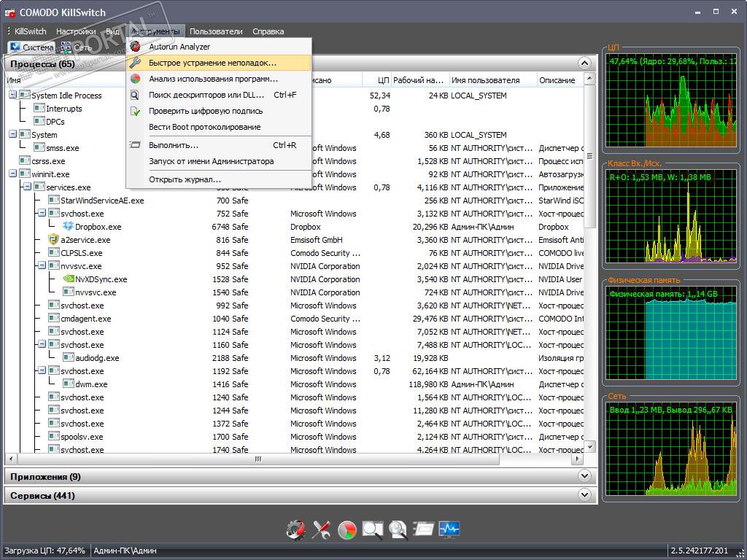Toggle 'Вести Boot протоколирование' menu option
Viewport: 747px width, 560px height.
pyautogui.click(x=204, y=127)
